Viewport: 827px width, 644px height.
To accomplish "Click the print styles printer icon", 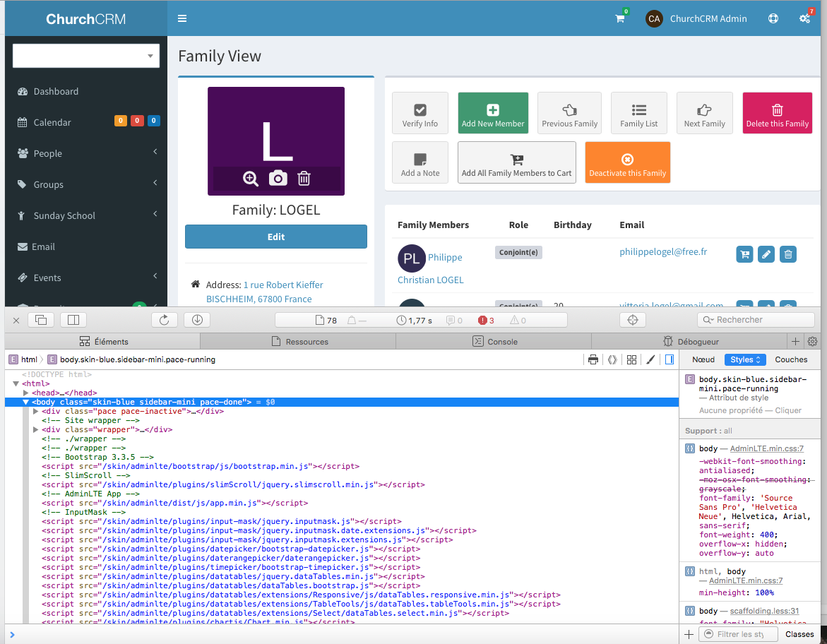I will coord(593,359).
